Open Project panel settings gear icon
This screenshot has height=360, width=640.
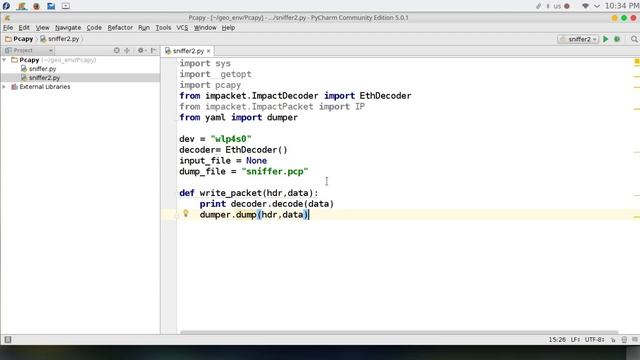141,50
